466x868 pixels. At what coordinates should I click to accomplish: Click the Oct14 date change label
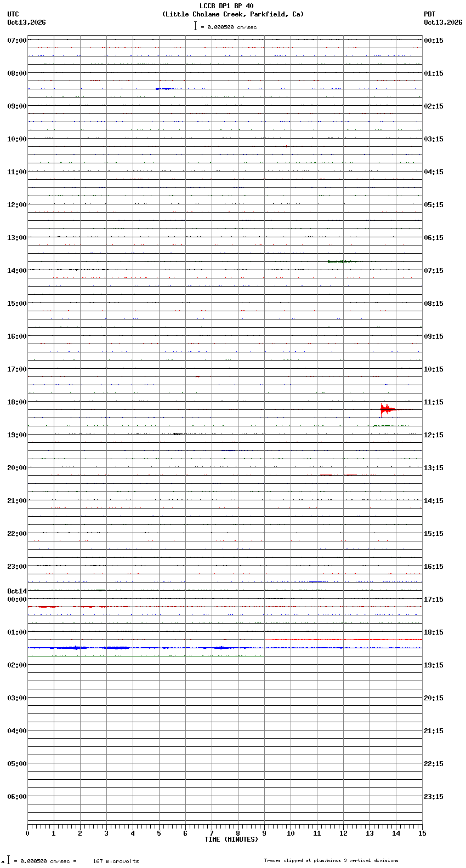(x=17, y=591)
